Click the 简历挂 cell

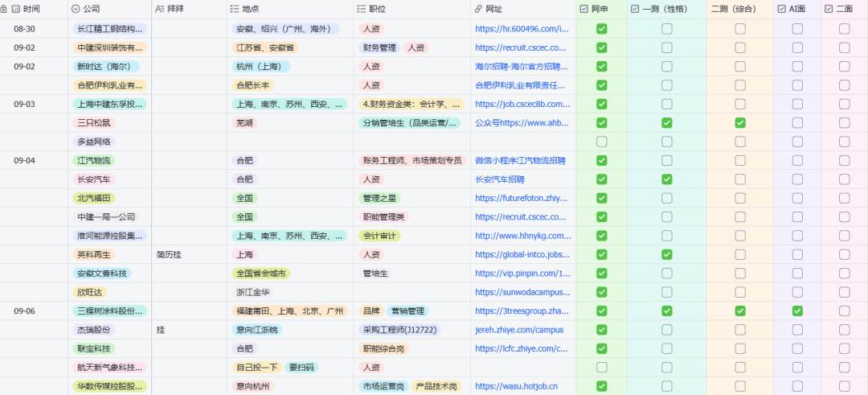coord(189,255)
